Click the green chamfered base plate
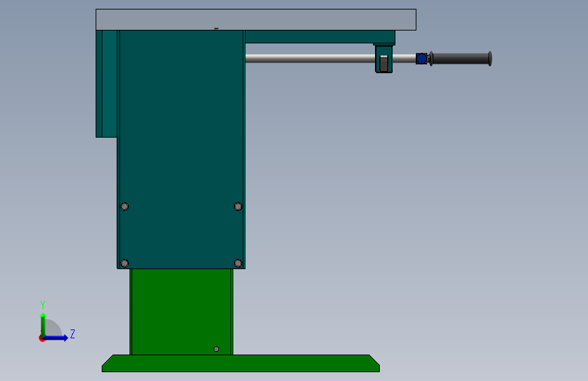Screen dimensions: 588x381 pyautogui.click(x=241, y=363)
